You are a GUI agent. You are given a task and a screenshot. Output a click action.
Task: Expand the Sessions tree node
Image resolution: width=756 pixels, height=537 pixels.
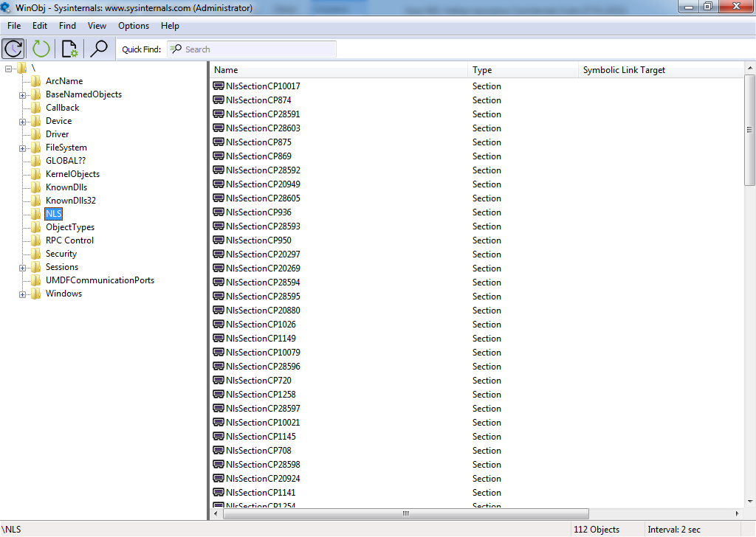tap(22, 268)
